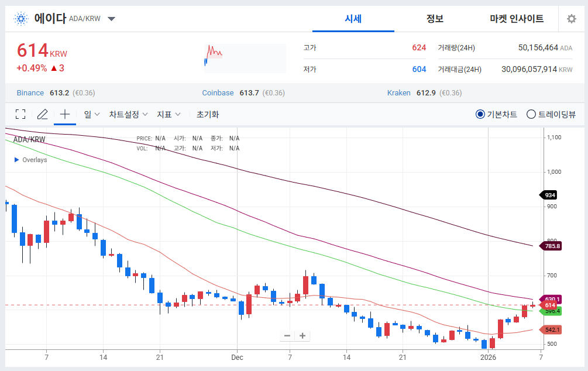Image resolution: width=588 pixels, height=371 pixels.
Task: Activate the crosshair tool
Action: (x=64, y=114)
